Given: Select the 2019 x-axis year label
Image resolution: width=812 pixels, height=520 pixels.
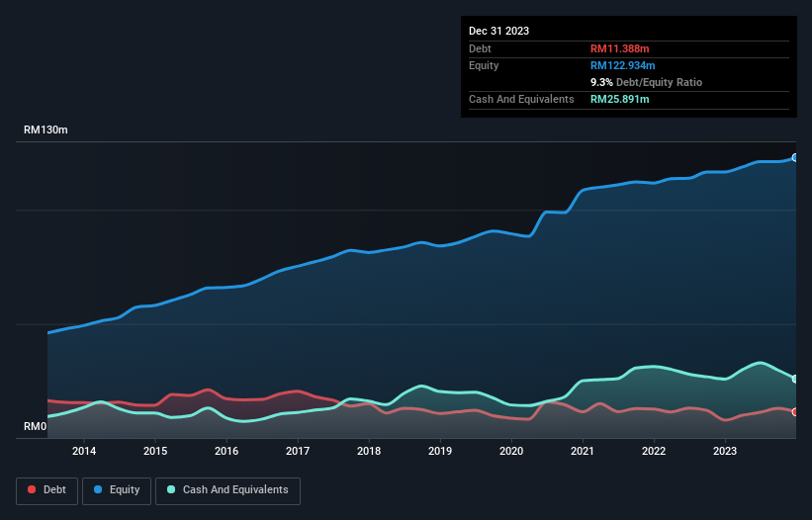Looking at the screenshot, I should coord(440,451).
